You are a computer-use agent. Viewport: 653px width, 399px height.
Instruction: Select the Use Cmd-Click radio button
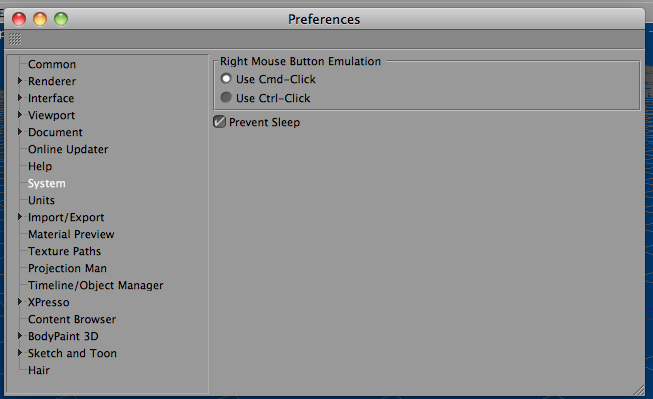pos(226,78)
